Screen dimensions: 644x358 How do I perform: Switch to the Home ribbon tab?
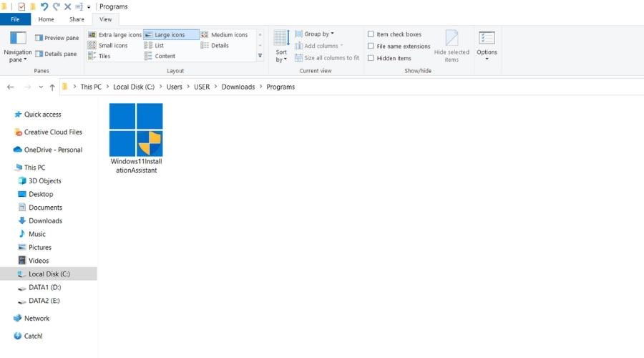pos(46,19)
